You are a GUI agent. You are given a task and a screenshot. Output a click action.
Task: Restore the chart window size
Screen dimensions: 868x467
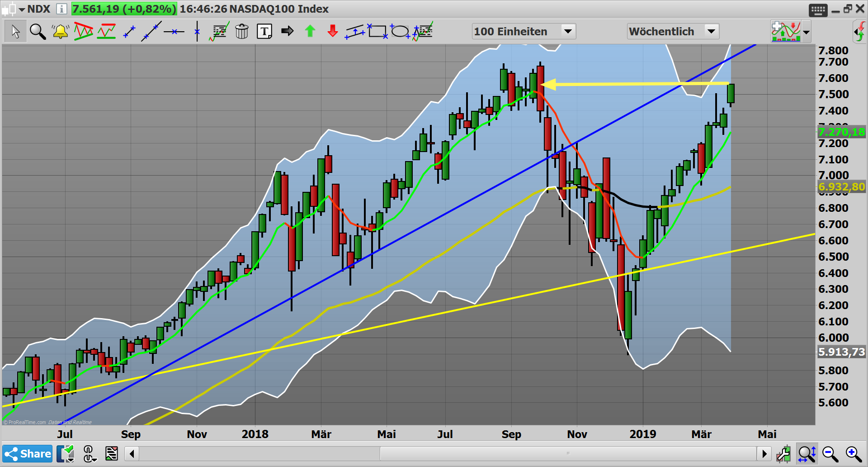coord(848,9)
